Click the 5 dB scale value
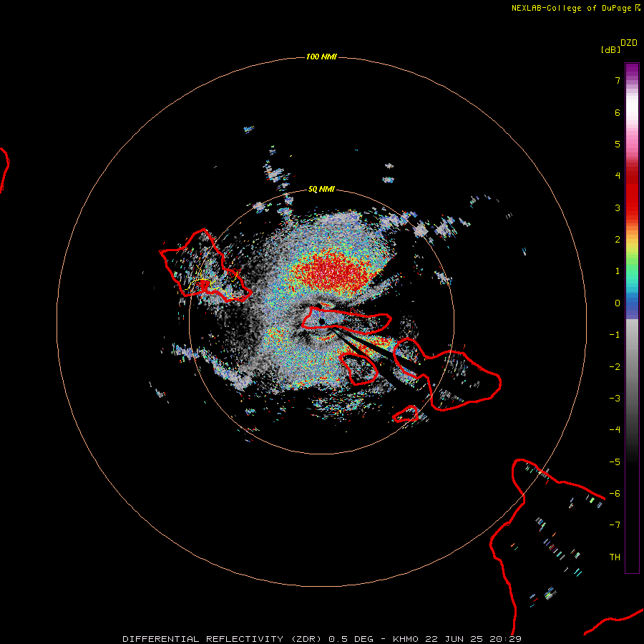 coord(618,144)
